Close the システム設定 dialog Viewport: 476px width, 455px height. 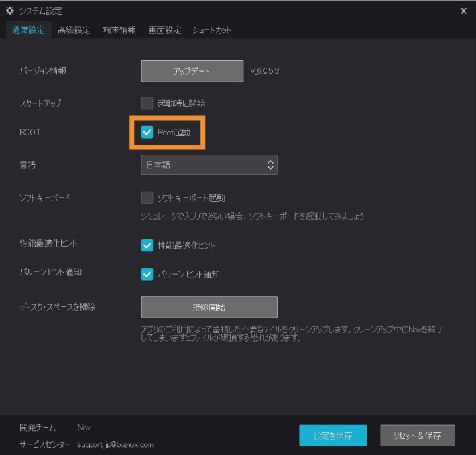pos(463,11)
